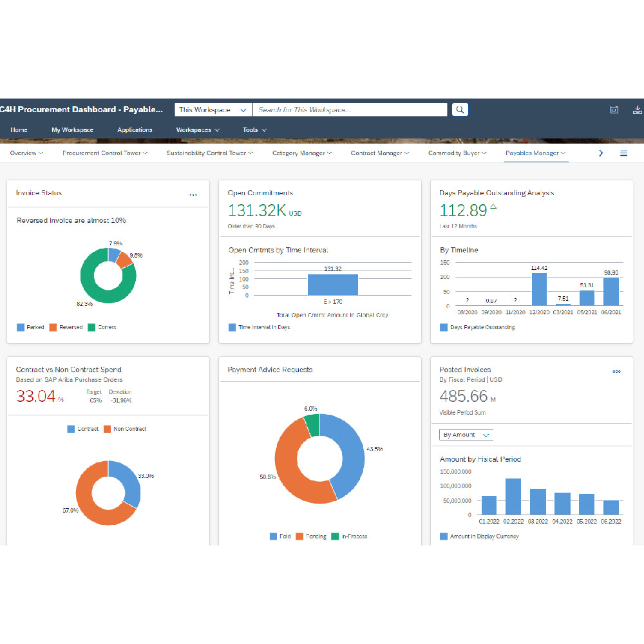Select the 06.2022 fiscal period bar
Viewport: 644px width, 644px height.
[611, 507]
